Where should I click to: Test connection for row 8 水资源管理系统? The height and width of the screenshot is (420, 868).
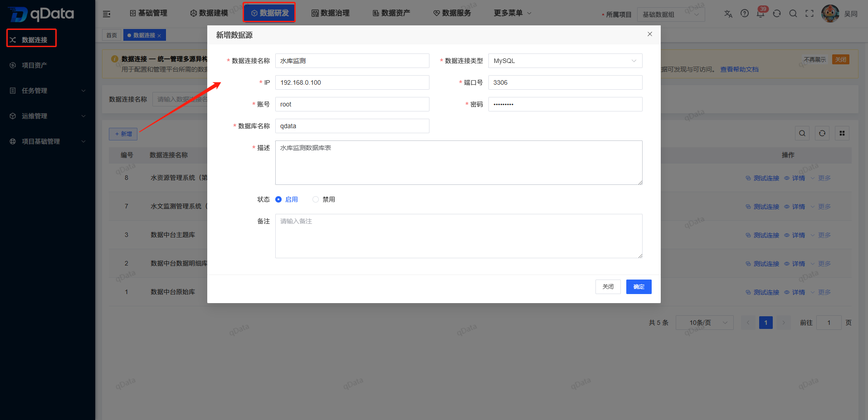coord(762,178)
